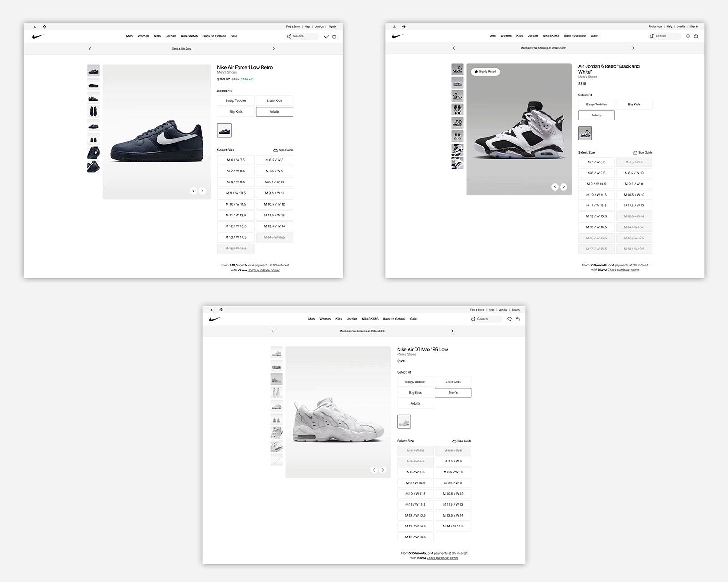Open the first thumbnail in the Jordan 6 gallery
The height and width of the screenshot is (582, 728).
click(x=457, y=69)
